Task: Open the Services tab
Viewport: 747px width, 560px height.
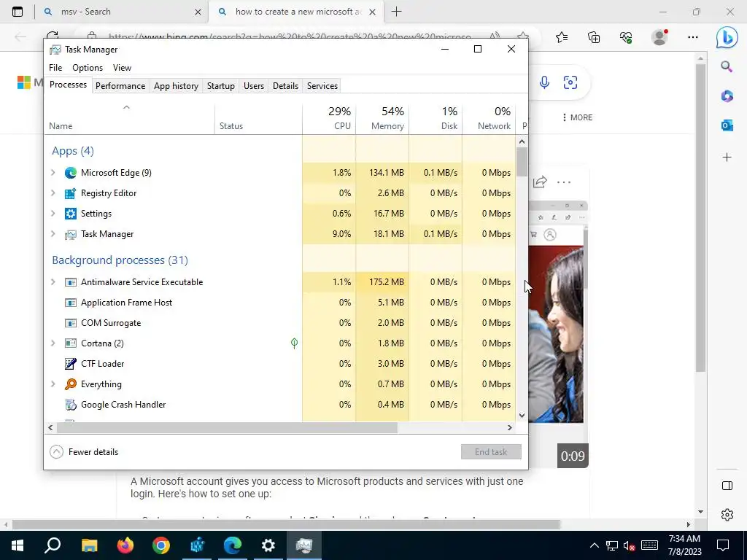Action: click(322, 86)
